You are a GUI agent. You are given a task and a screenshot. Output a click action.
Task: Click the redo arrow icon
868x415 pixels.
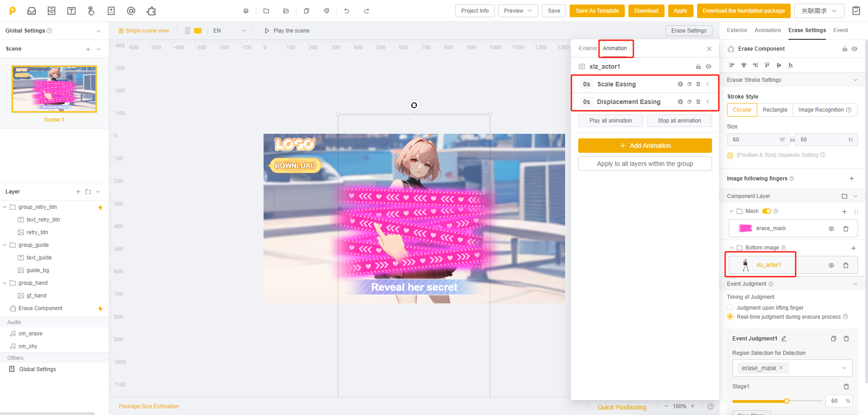coord(367,11)
